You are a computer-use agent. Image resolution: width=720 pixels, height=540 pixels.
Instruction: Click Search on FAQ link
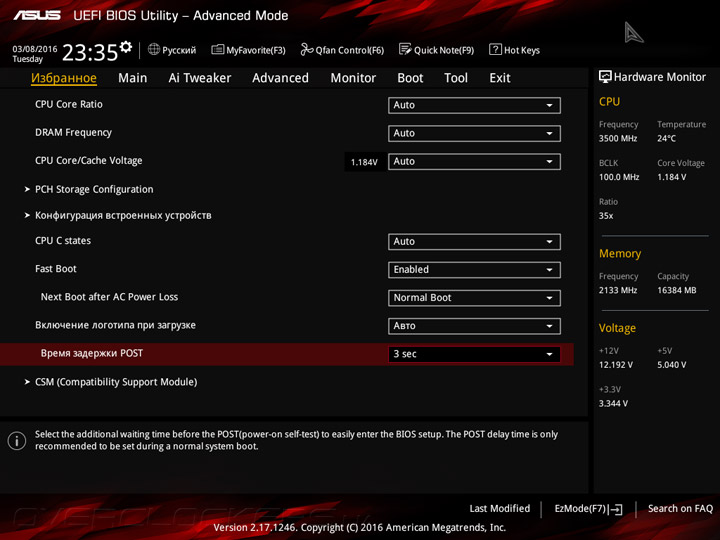680,509
